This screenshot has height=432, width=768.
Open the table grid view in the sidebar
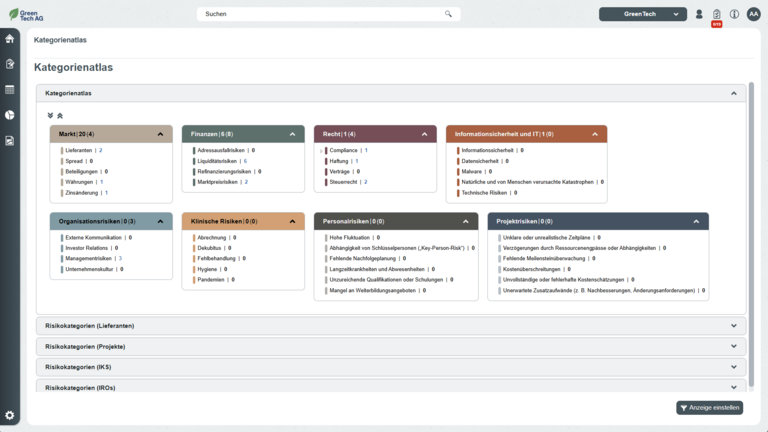[x=10, y=90]
